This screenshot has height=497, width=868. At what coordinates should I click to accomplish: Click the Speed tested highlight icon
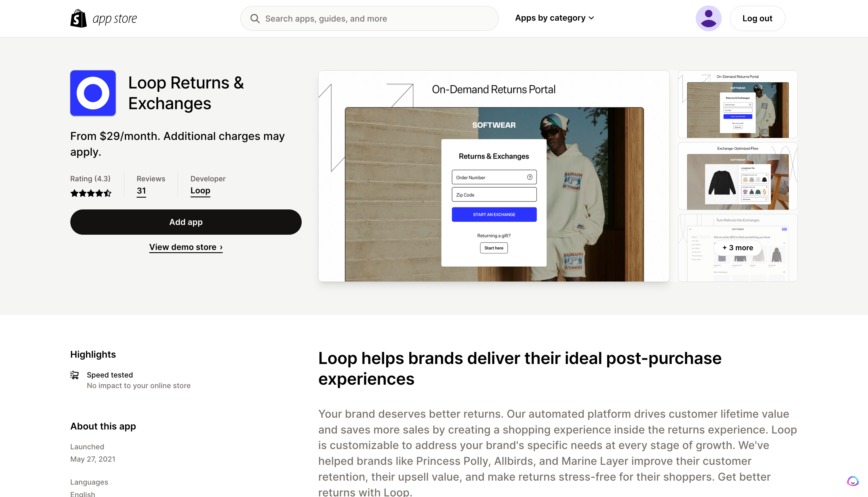pos(74,375)
